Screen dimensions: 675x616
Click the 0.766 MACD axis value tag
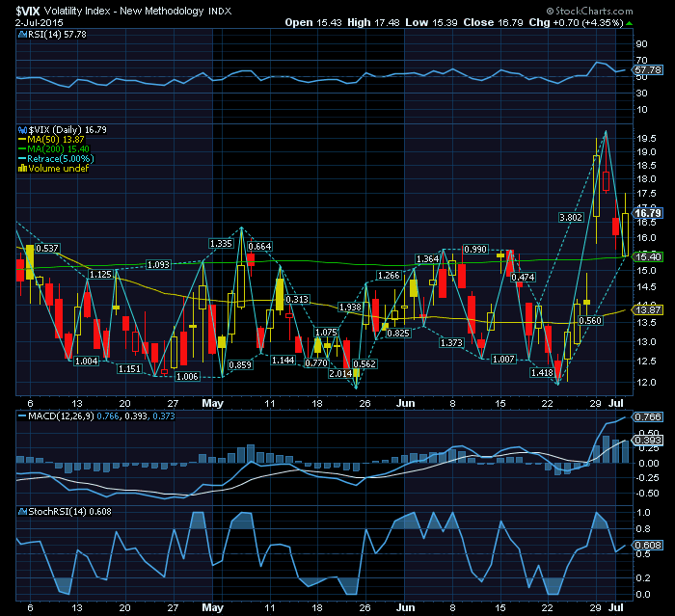(x=648, y=417)
